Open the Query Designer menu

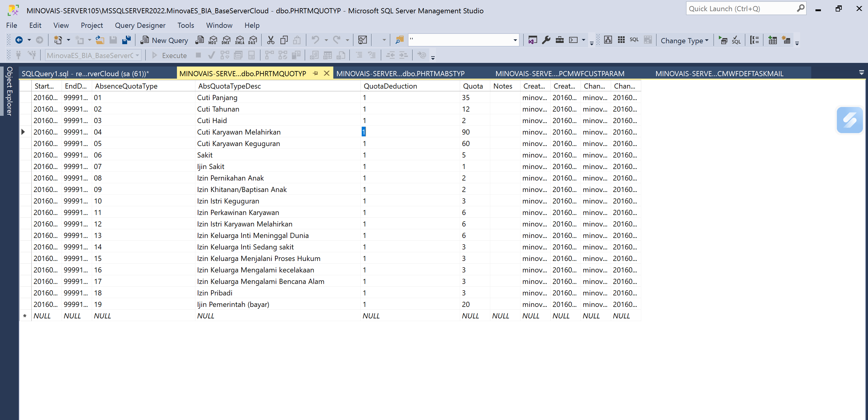coord(140,25)
